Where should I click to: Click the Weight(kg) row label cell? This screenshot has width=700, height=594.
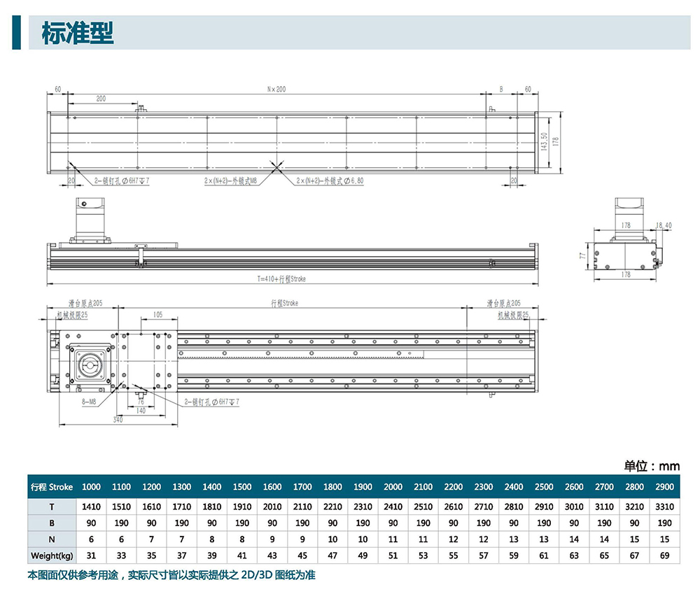(52, 556)
